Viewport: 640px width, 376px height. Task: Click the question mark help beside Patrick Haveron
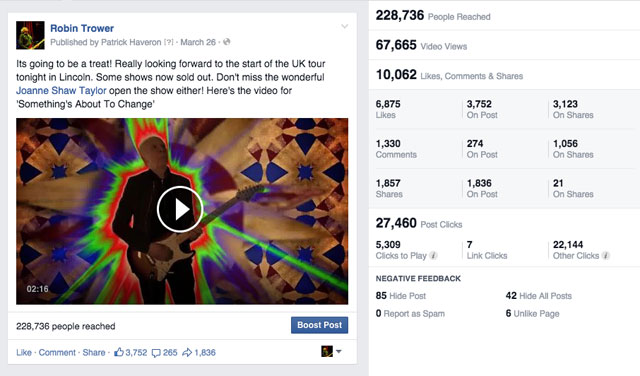pos(169,42)
